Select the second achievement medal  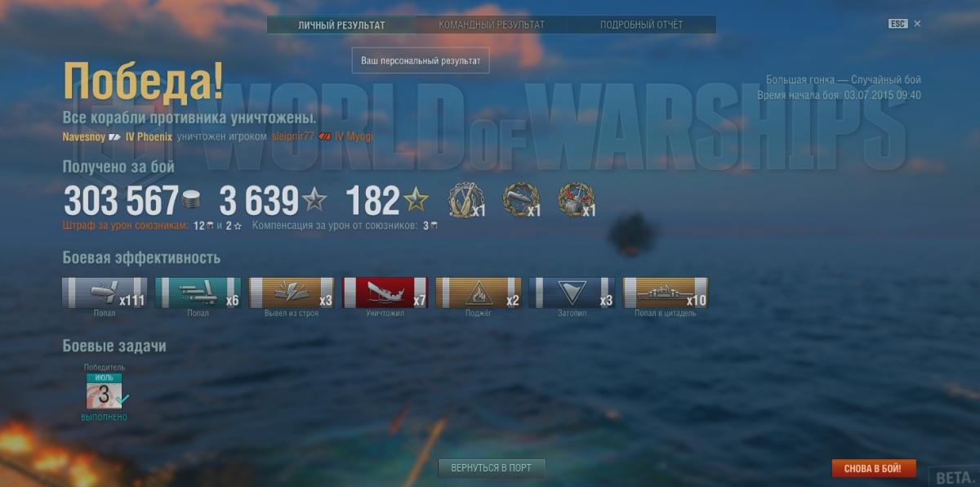coord(519,200)
